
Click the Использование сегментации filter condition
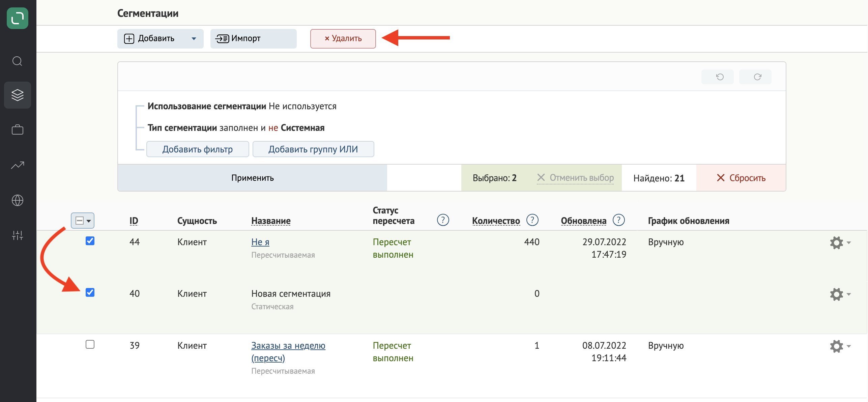pyautogui.click(x=242, y=106)
